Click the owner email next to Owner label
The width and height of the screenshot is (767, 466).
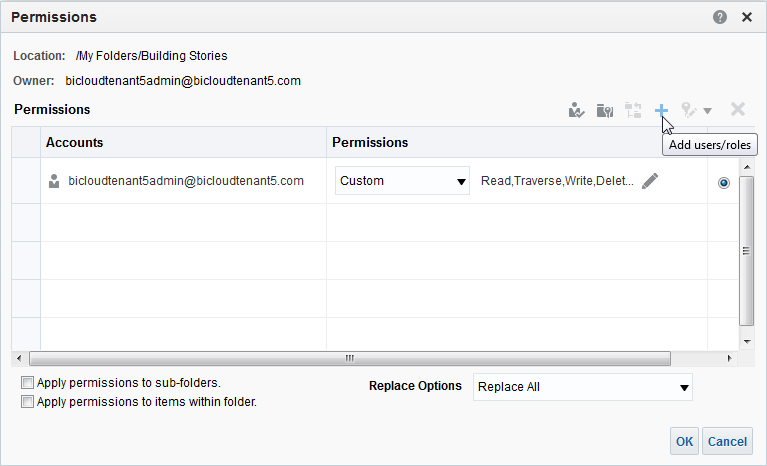(x=183, y=81)
